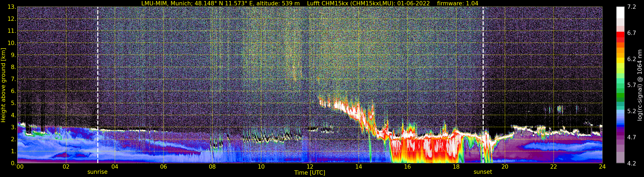Click the x-axis tick label '04'

(x=115, y=167)
